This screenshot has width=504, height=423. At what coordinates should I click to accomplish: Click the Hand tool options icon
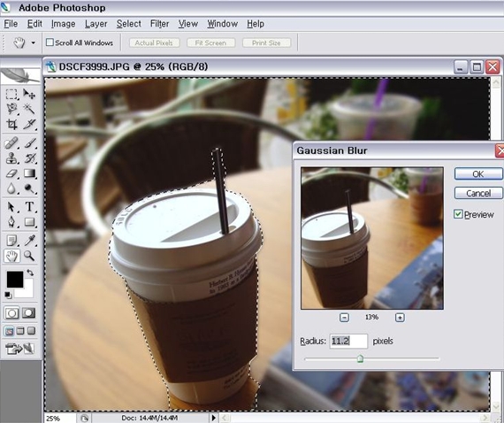coord(19,42)
